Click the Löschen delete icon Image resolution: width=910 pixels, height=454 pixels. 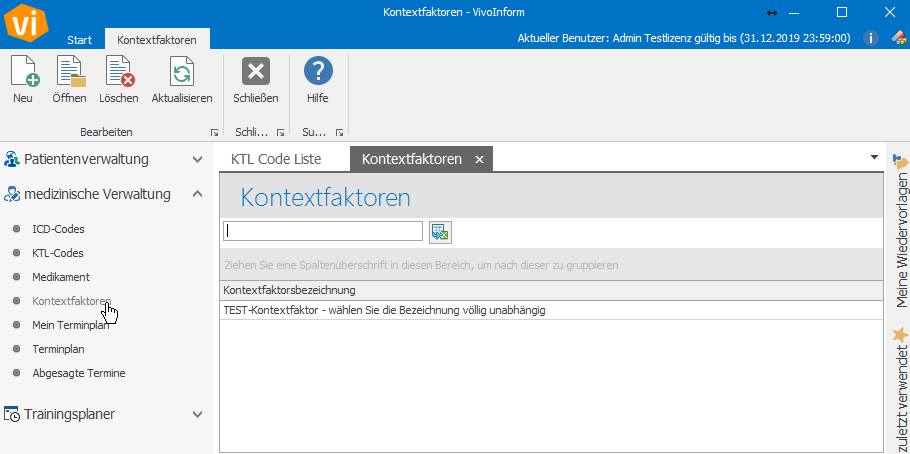click(x=119, y=71)
